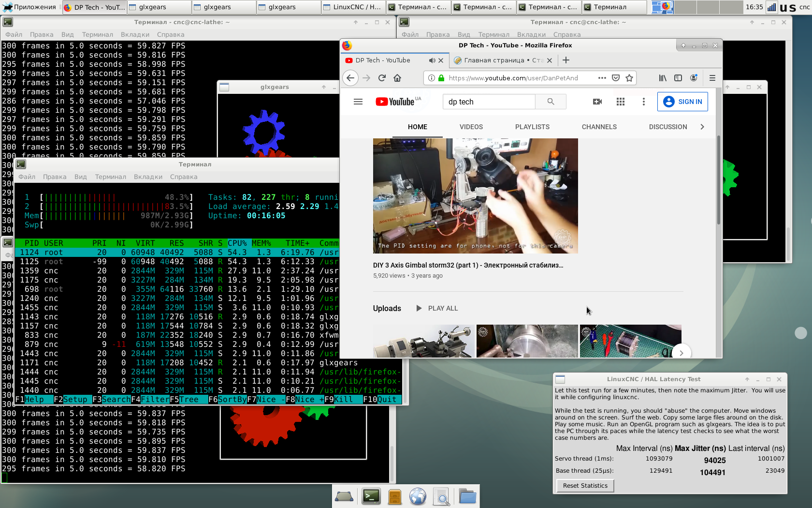The height and width of the screenshot is (508, 812).
Task: Click the network signal icon in panel
Action: coord(771,7)
